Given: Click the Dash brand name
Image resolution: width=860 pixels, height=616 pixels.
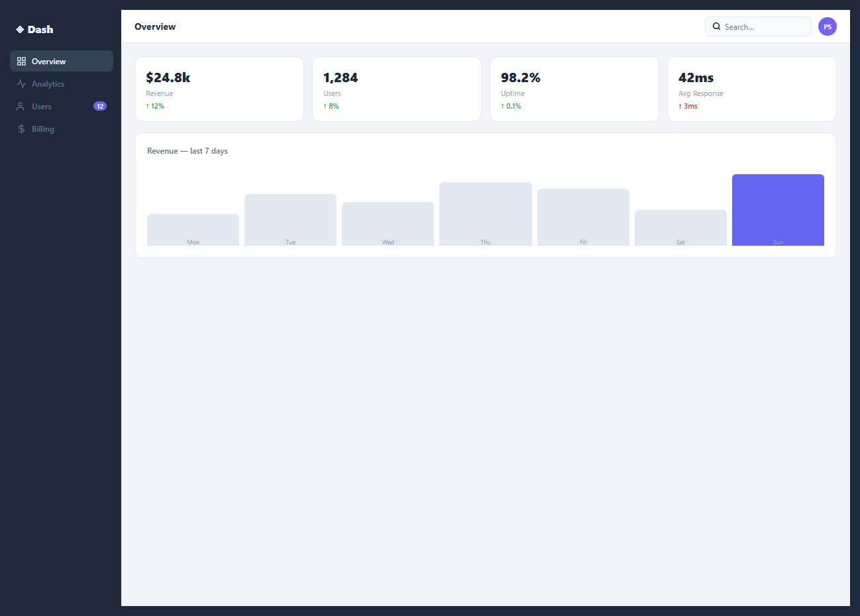Looking at the screenshot, I should point(40,29).
